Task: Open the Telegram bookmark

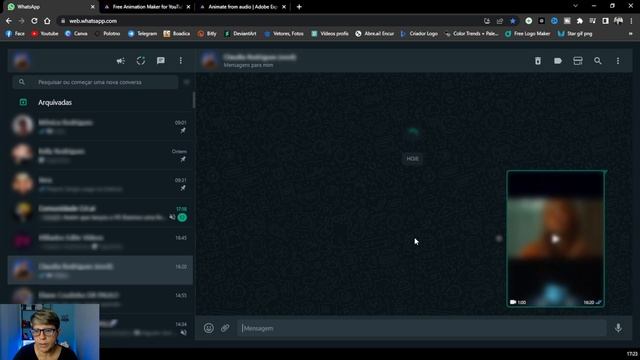Action: tap(142, 34)
